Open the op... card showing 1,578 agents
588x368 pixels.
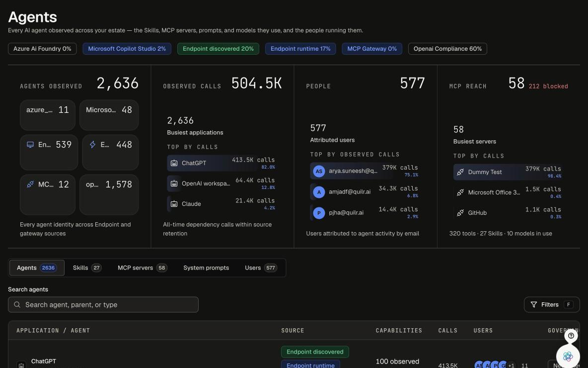coord(109,194)
